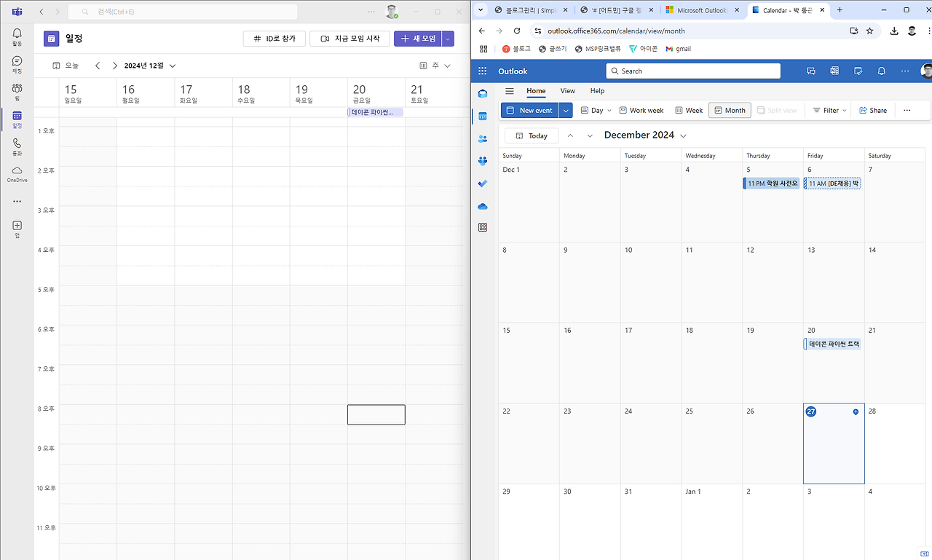
Task: Open the Filter dropdown in Outlook
Action: pos(830,110)
